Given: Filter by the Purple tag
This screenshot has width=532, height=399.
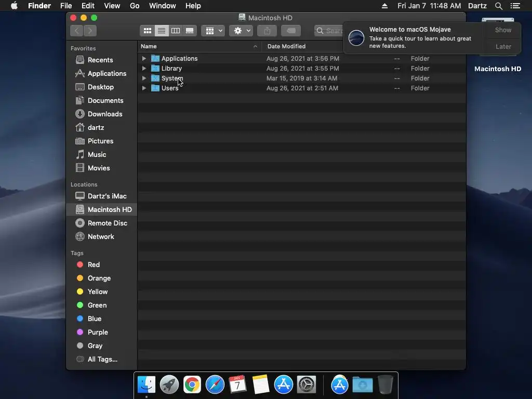Looking at the screenshot, I should (x=97, y=332).
